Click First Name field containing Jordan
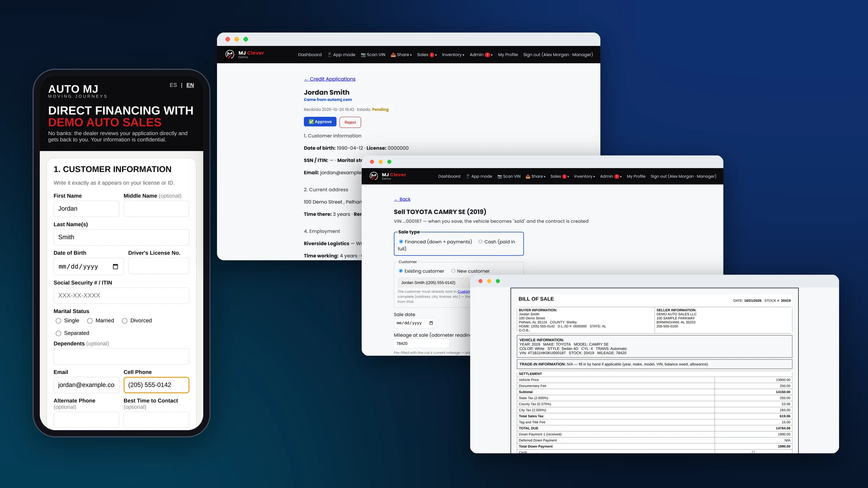The height and width of the screenshot is (488, 868). click(x=86, y=209)
